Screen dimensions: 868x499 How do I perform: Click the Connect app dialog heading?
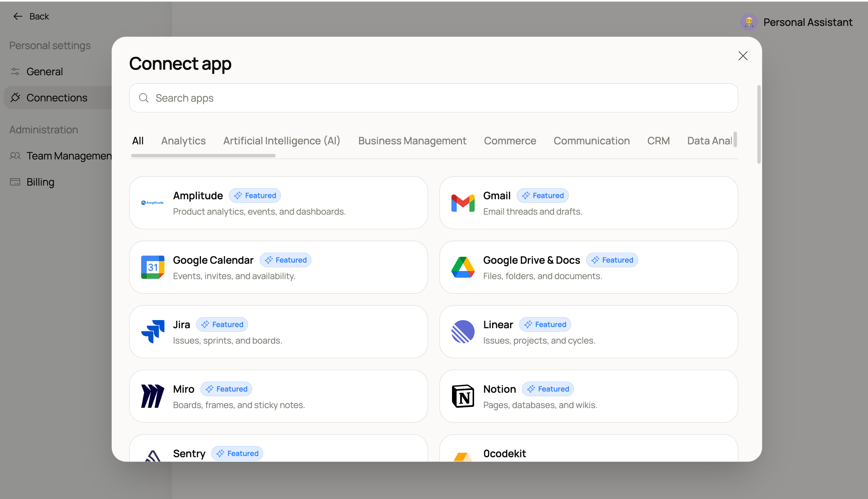point(180,64)
